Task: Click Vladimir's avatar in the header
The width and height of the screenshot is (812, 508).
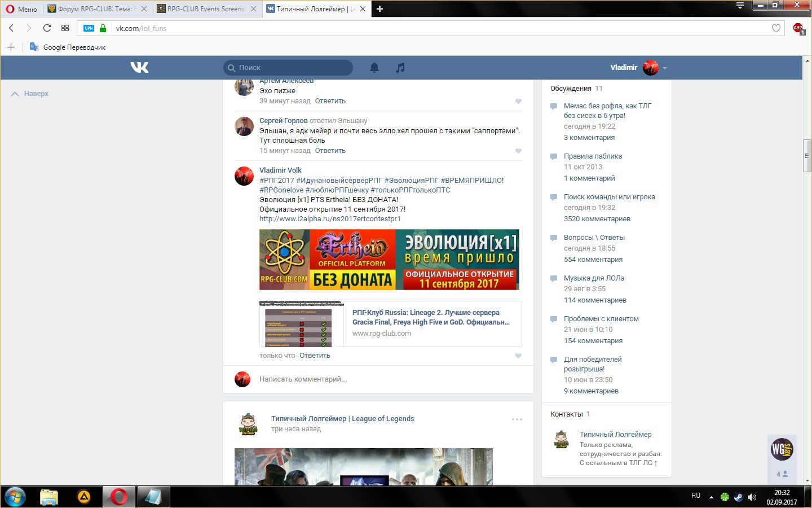Action: [x=651, y=68]
